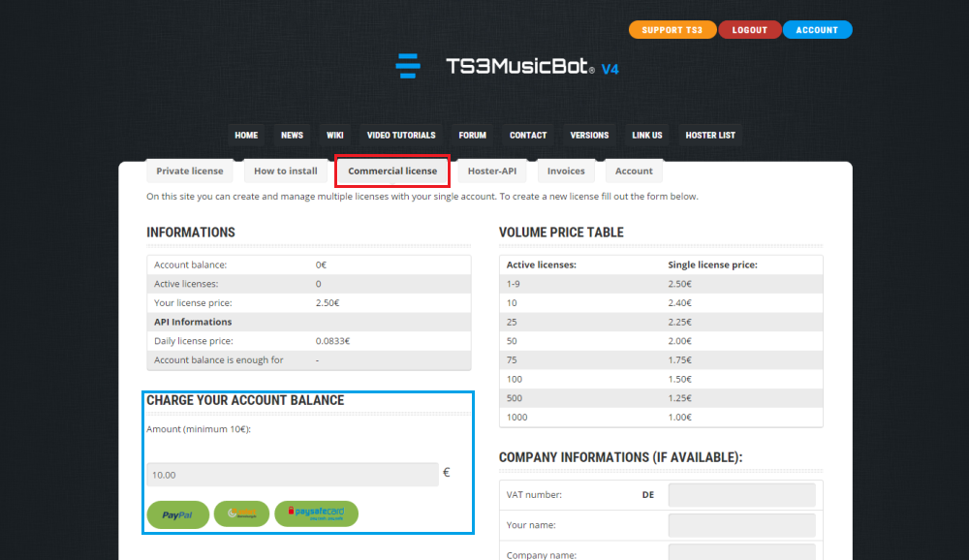
Task: Click the 1.50€ price for 100 licenses
Action: pyautogui.click(x=680, y=380)
